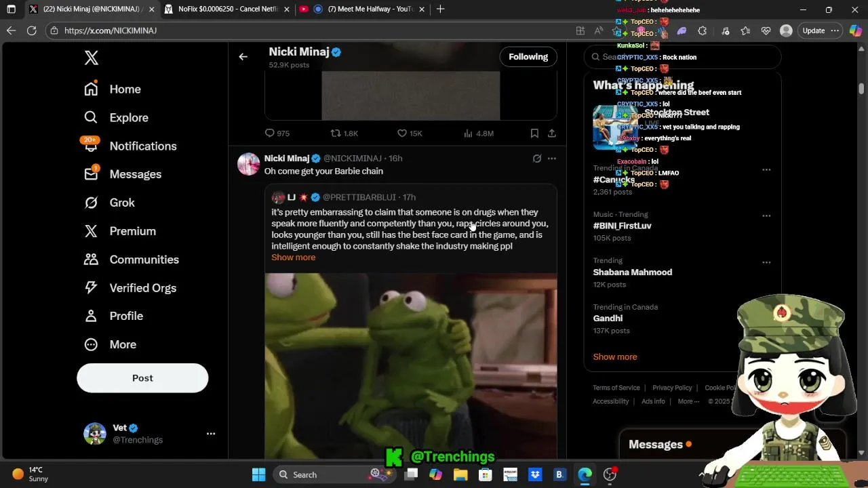Click Show more on quoted tweet
This screenshot has width=868, height=488.
[294, 258]
